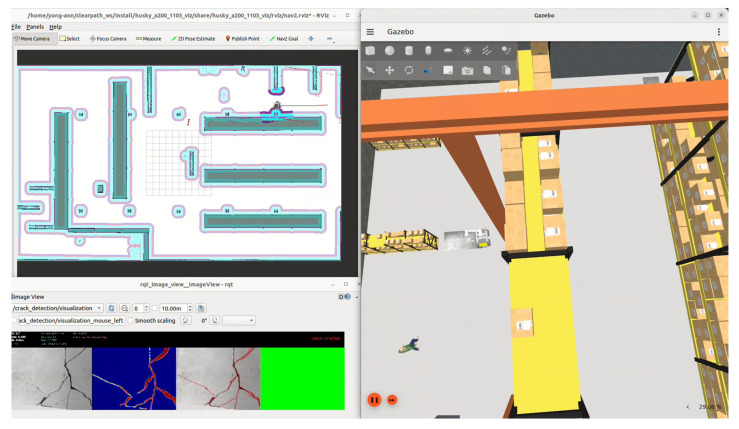This screenshot has height=429, width=739.
Task: Insert a capsule shape in Gazebo
Action: 428,50
